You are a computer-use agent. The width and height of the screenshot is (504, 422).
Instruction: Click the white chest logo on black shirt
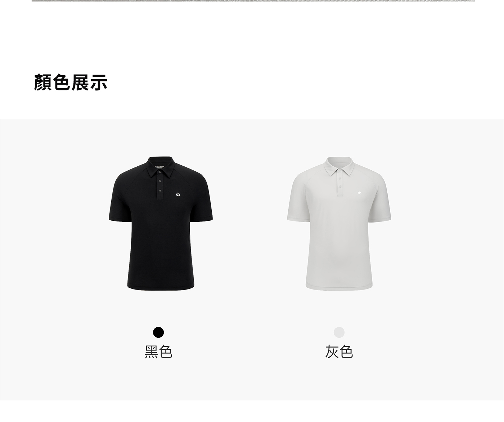point(178,194)
